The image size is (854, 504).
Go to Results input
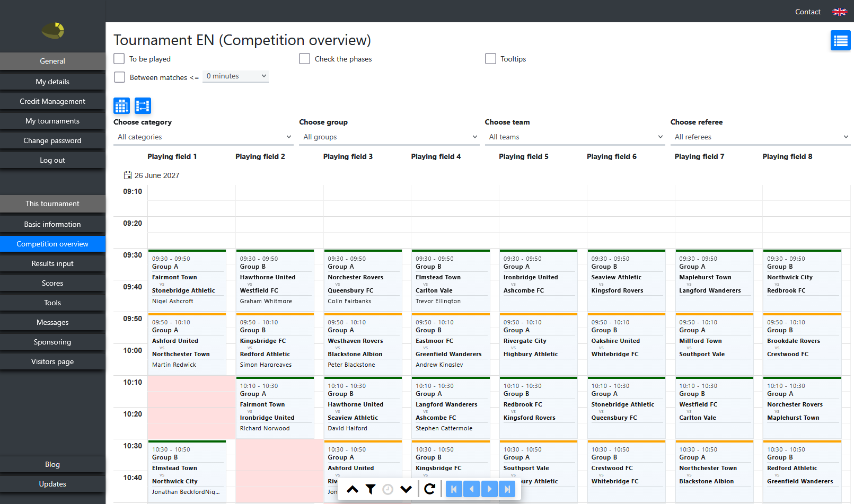click(x=52, y=263)
